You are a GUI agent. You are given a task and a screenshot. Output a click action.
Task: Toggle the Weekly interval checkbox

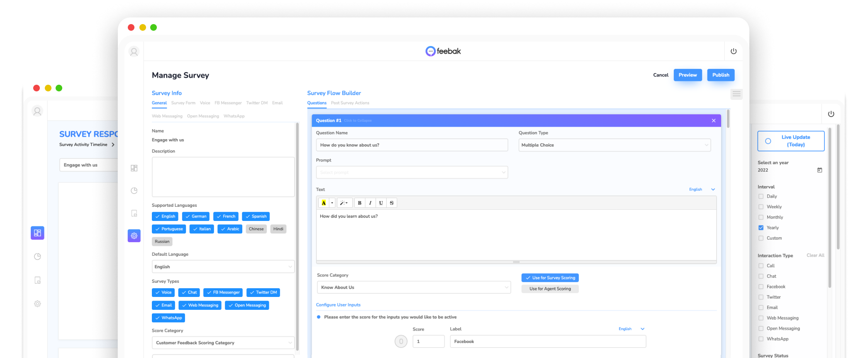[x=761, y=207]
